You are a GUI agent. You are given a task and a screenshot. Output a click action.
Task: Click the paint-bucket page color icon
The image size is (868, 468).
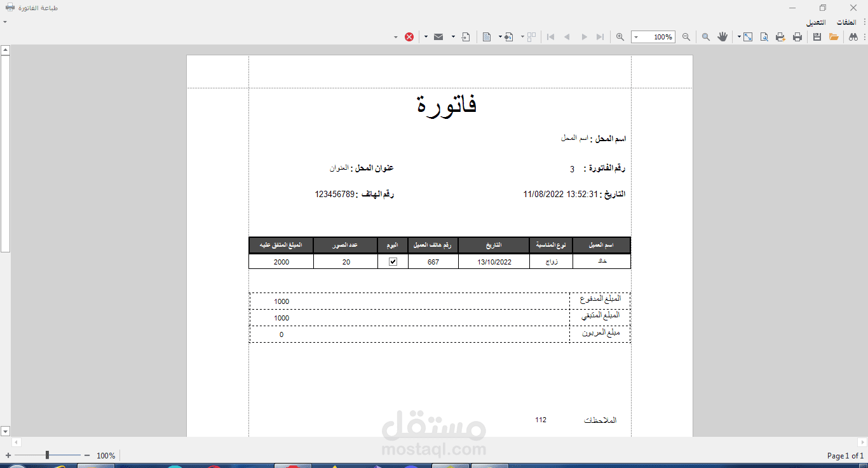point(508,37)
